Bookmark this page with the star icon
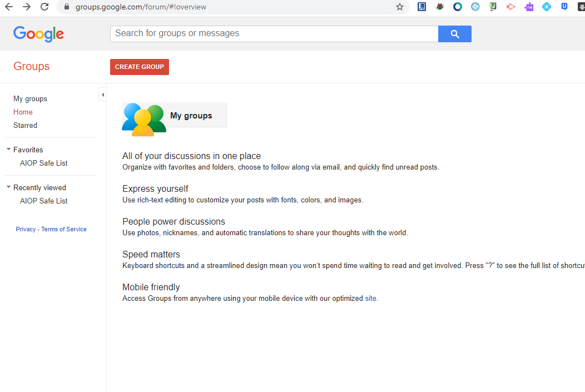Viewport: 585px width, 392px height. 399,7
